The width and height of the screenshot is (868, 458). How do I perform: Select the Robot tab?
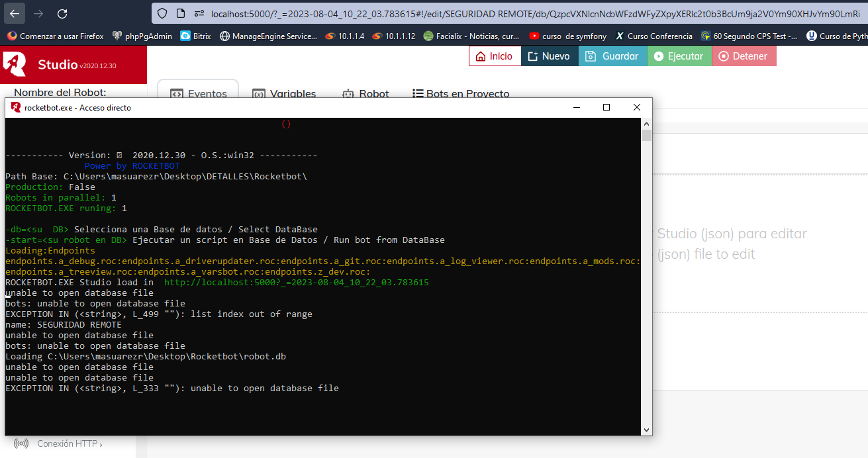(x=365, y=93)
